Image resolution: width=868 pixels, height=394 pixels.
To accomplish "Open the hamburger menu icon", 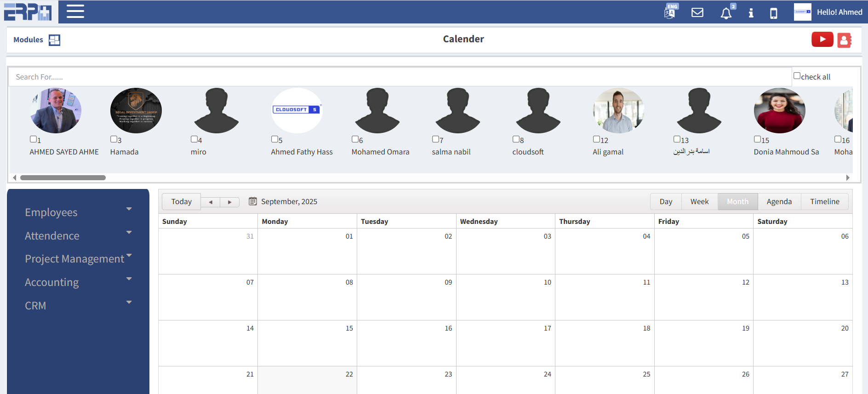I will pos(75,11).
